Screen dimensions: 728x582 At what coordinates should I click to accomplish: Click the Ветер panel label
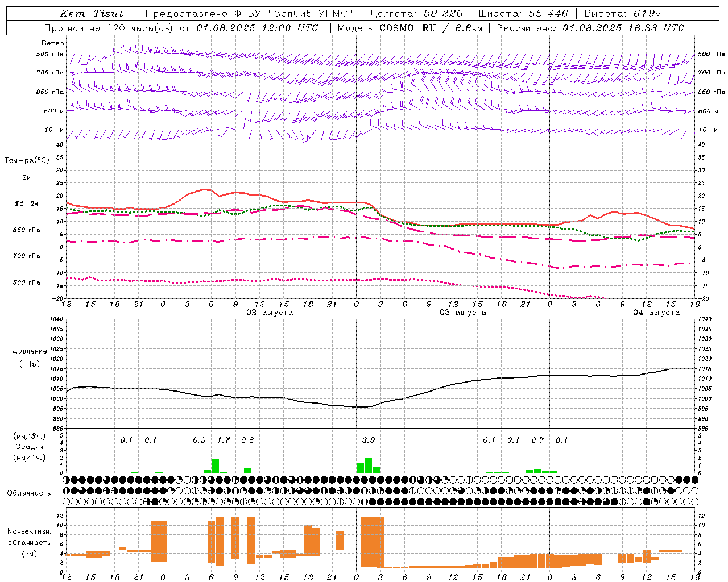tap(53, 43)
